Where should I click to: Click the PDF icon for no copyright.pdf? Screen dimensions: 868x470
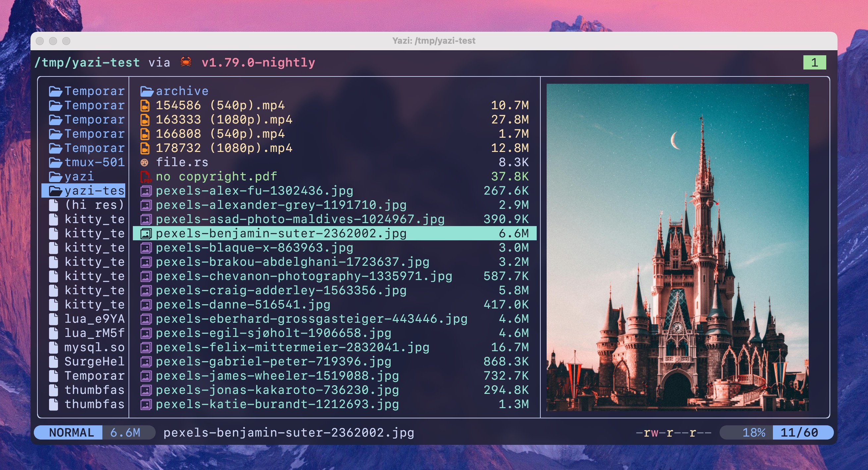[x=145, y=176]
